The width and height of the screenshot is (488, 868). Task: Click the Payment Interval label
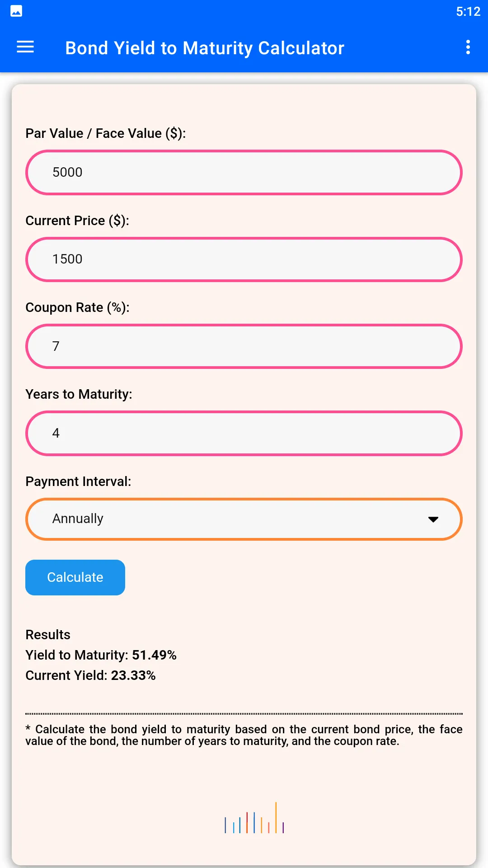(x=78, y=481)
